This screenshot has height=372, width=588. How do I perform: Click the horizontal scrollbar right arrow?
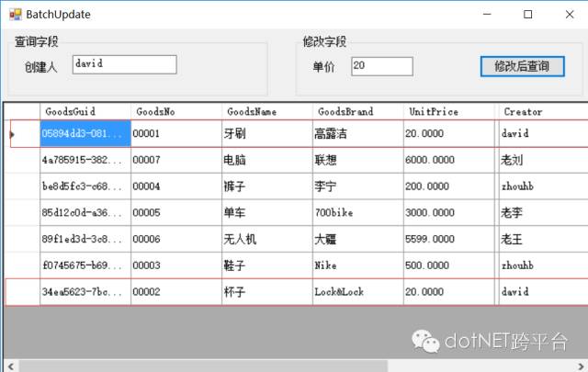click(581, 366)
